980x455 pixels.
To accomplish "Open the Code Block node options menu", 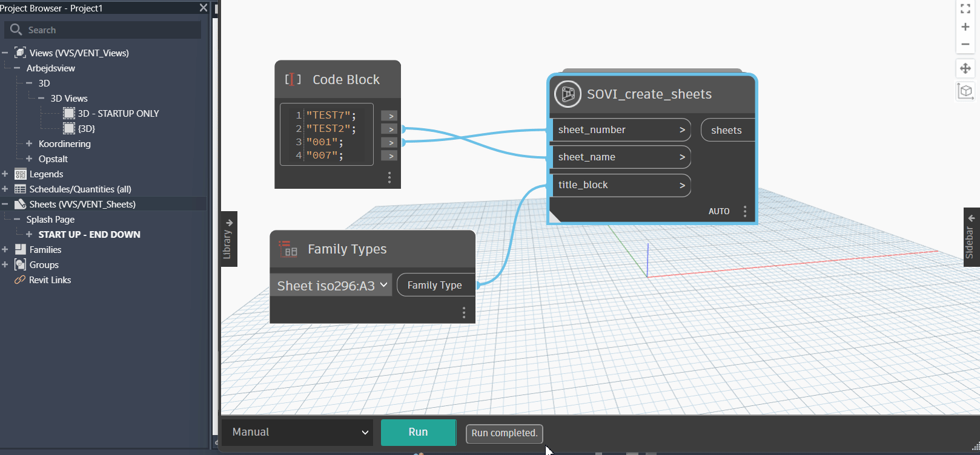I will click(389, 177).
